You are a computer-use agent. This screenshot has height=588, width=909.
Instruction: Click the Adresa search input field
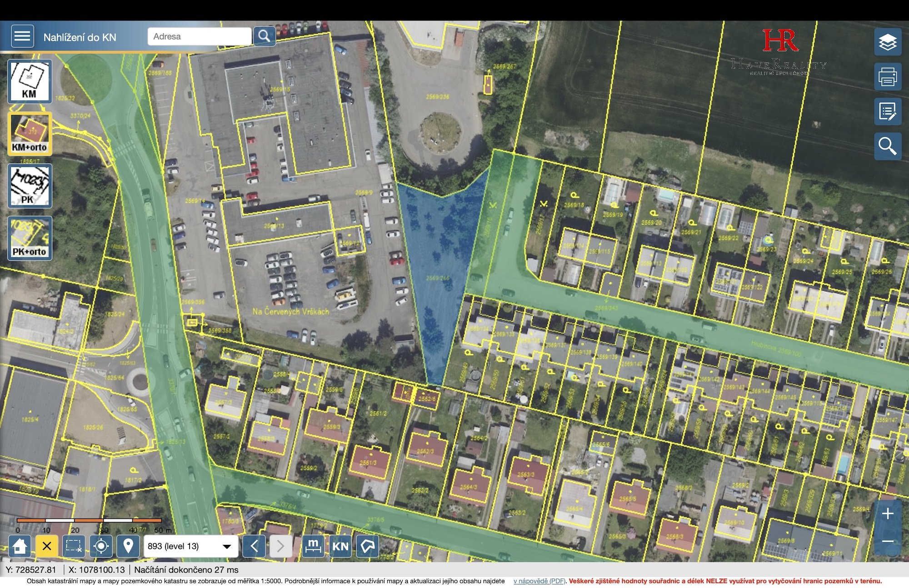[199, 36]
